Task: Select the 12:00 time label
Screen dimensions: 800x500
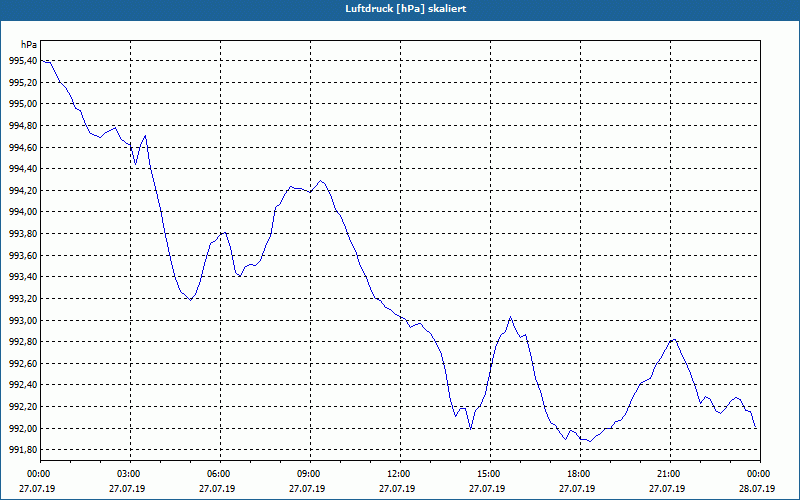Action: (x=397, y=474)
